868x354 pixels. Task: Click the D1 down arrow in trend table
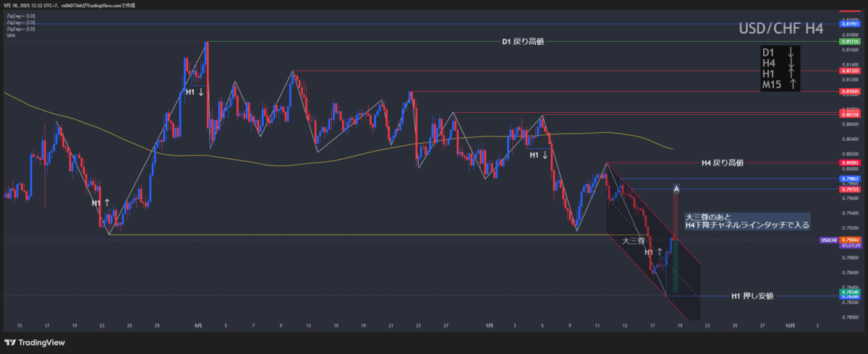(x=791, y=52)
